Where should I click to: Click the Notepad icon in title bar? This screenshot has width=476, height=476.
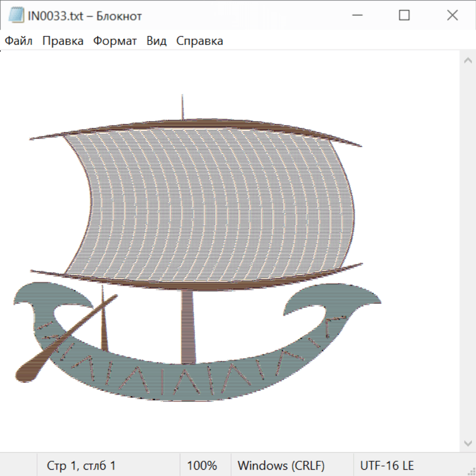coord(16,16)
